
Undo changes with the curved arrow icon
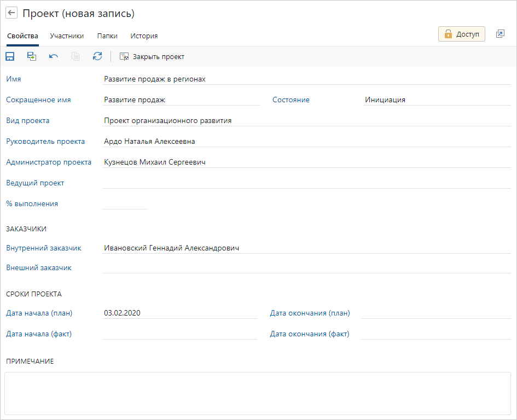click(x=54, y=56)
